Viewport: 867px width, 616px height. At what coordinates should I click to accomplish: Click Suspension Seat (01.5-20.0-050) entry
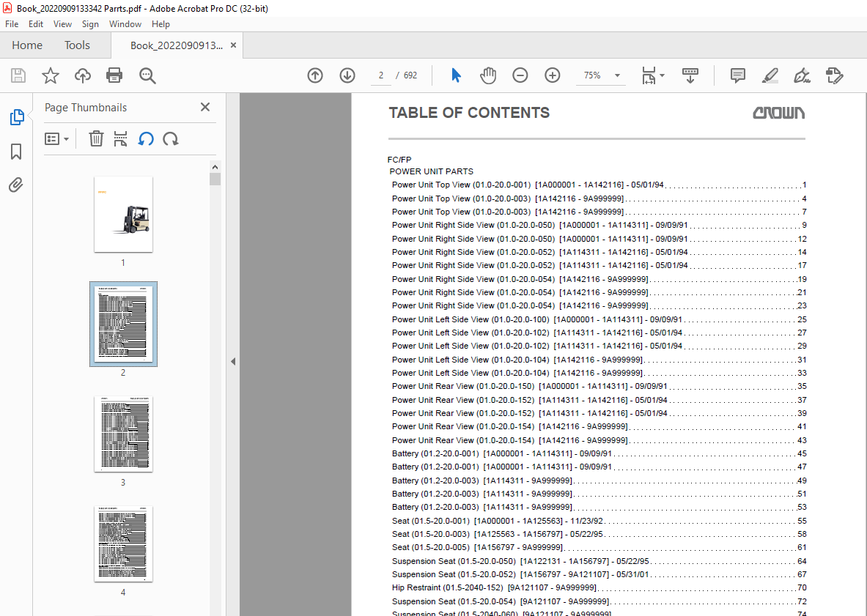tap(599, 561)
